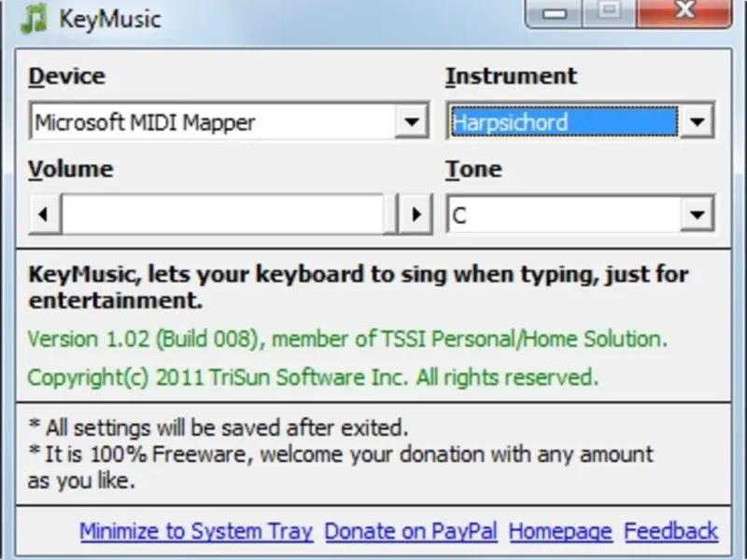Expand the Device dropdown arrow

(x=412, y=121)
